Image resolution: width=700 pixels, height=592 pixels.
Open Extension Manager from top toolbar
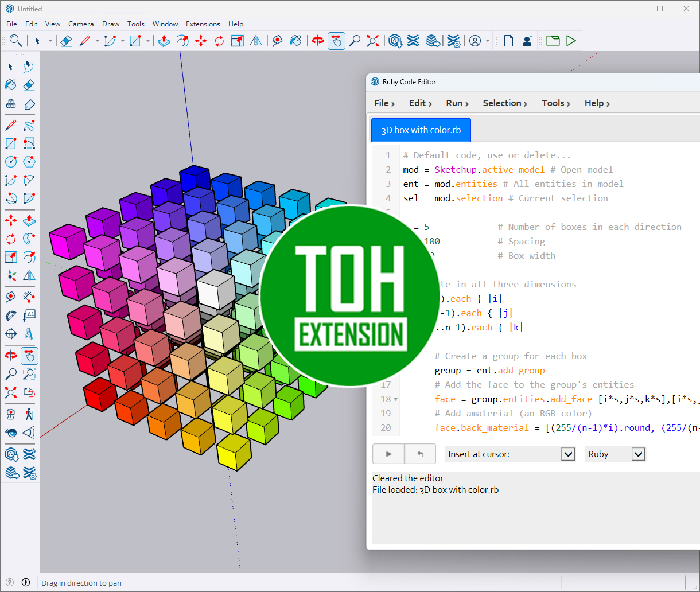453,41
